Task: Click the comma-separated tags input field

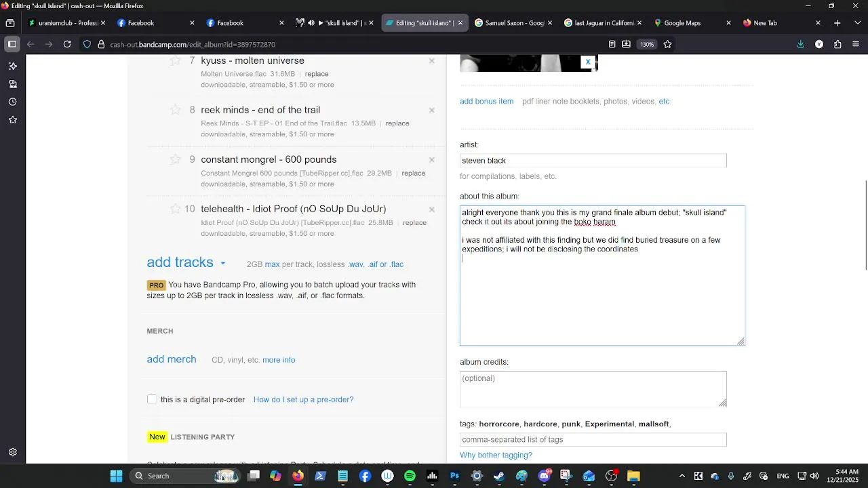Action: tap(593, 439)
